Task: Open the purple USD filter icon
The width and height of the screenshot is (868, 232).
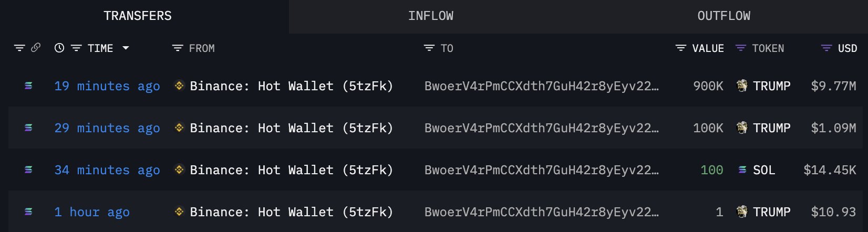Action: [826, 48]
